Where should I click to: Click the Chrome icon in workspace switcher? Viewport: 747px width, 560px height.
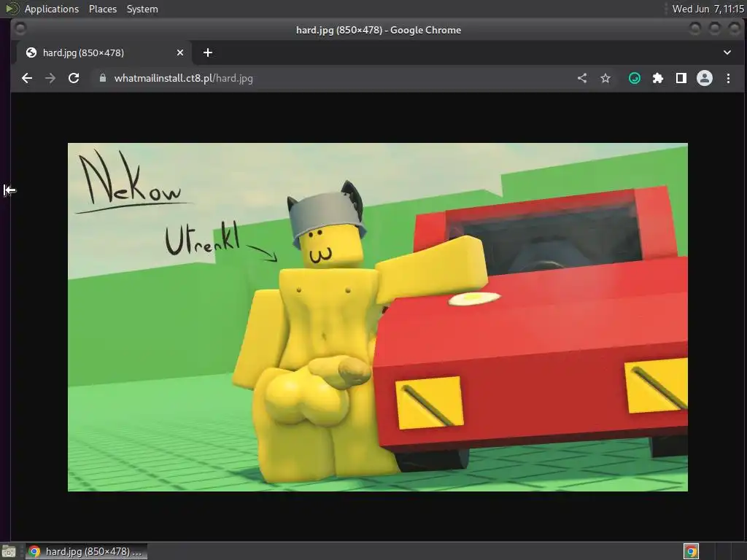pyautogui.click(x=691, y=551)
